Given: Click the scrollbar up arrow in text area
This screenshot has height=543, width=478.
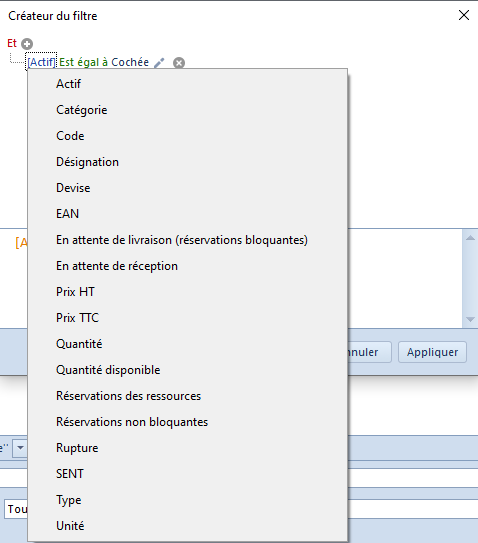Looking at the screenshot, I should 470,238.
